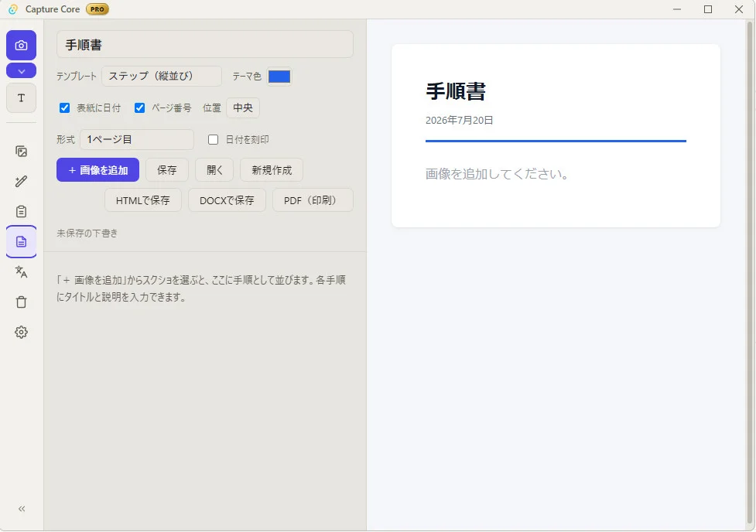This screenshot has width=756, height=532.
Task: Click the 開く button
Action: tap(214, 170)
